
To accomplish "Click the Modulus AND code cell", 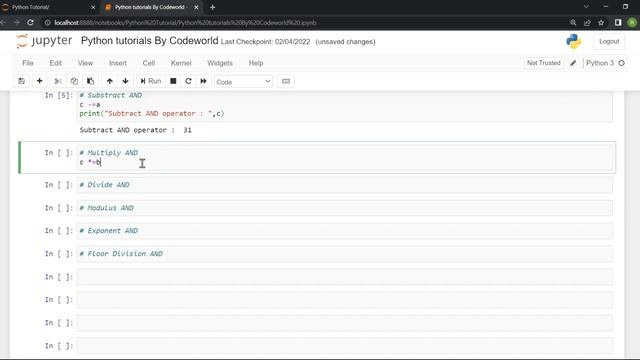I will (344, 208).
